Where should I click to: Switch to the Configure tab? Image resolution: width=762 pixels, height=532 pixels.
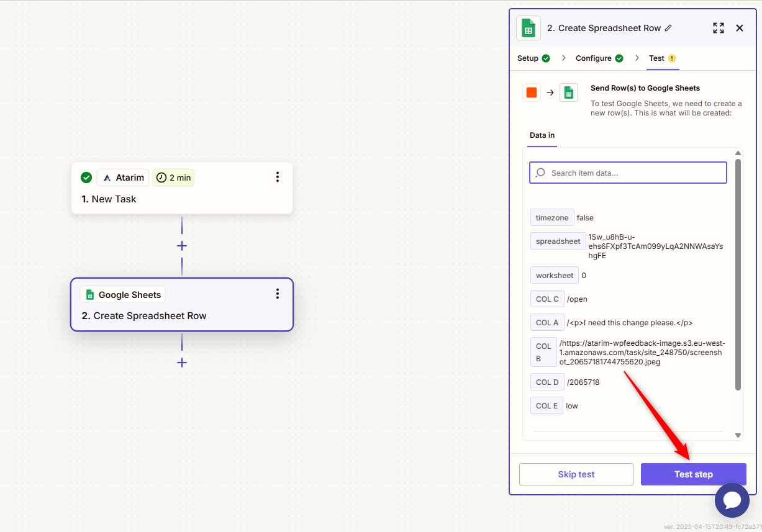599,58
